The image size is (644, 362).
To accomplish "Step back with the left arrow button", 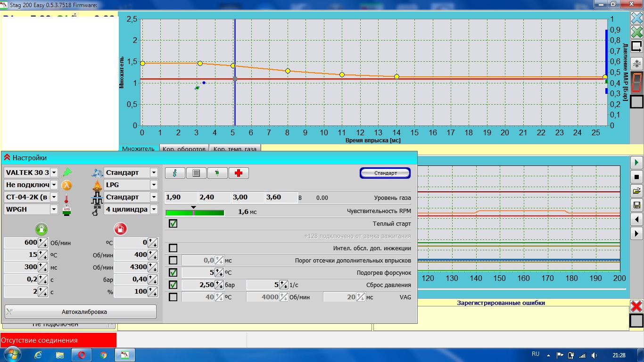I will click(x=636, y=219).
